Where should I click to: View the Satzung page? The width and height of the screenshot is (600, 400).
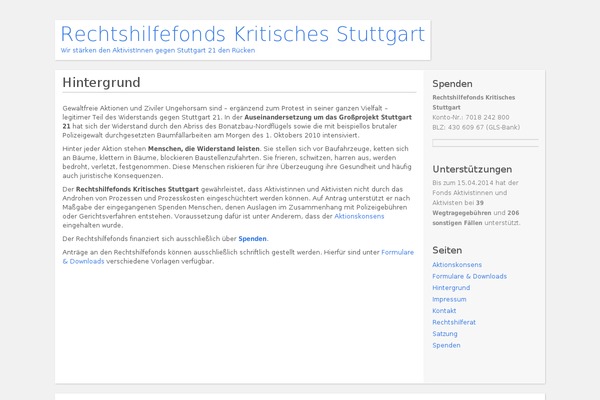point(445,334)
